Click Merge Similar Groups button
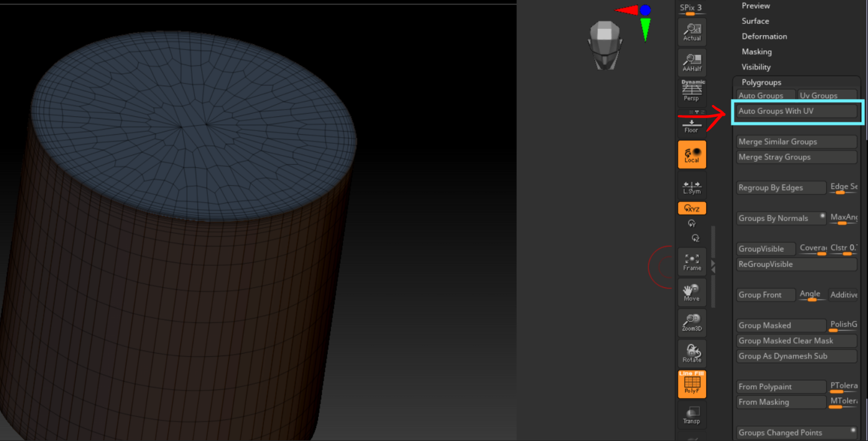 pos(797,142)
